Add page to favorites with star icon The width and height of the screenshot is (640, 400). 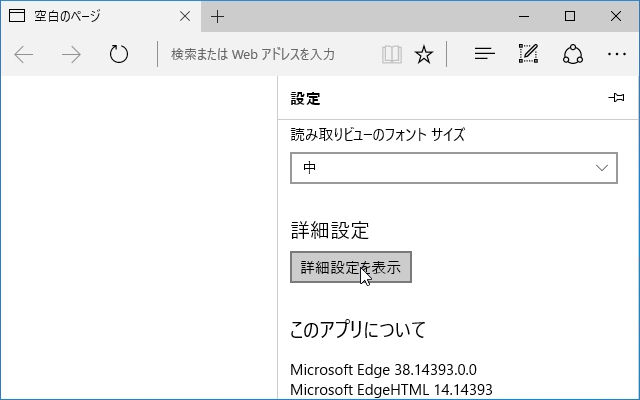click(x=424, y=54)
